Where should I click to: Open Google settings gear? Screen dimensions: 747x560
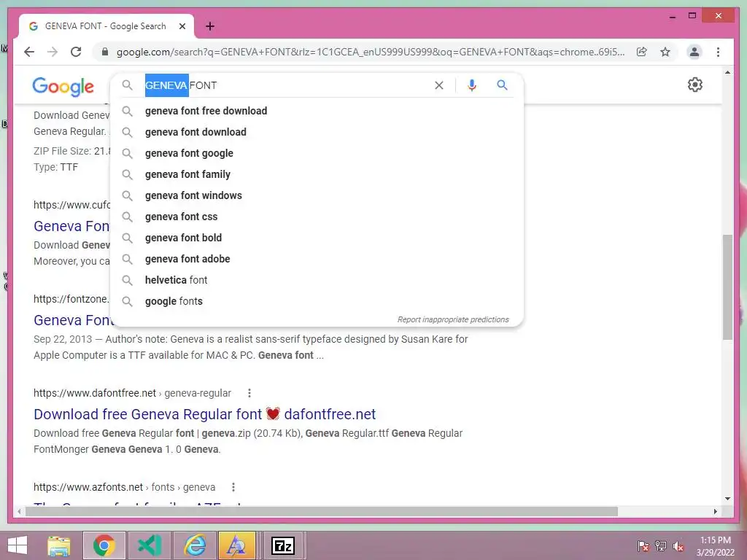tap(695, 85)
